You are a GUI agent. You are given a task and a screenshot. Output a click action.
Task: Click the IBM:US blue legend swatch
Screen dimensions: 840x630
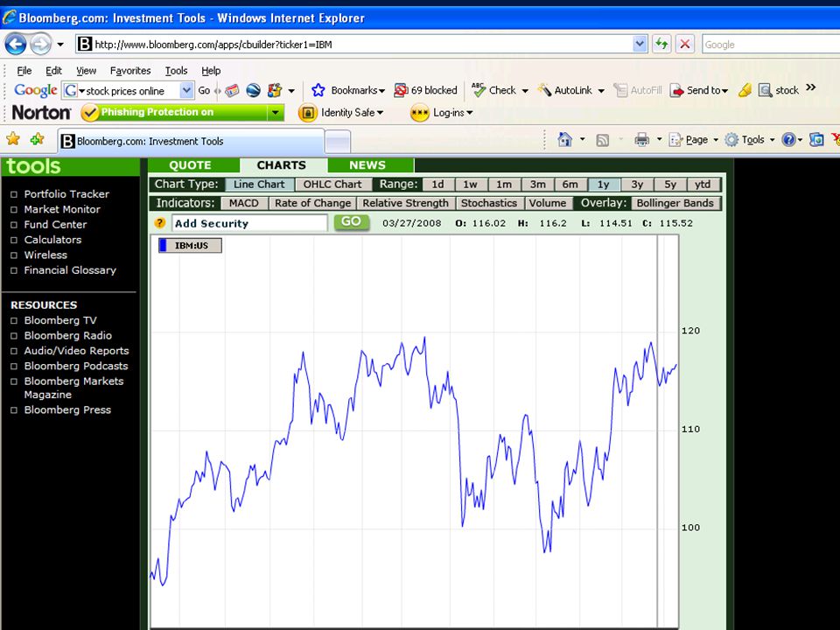pos(164,246)
